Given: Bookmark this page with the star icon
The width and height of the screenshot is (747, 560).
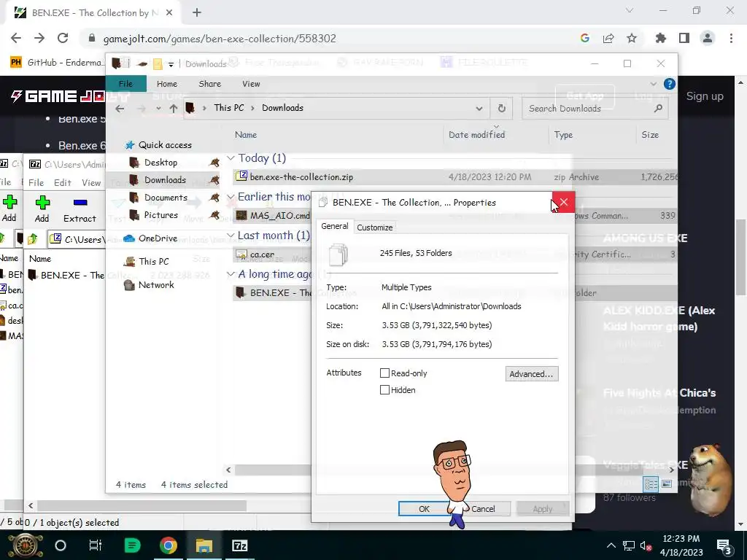Looking at the screenshot, I should [x=632, y=38].
